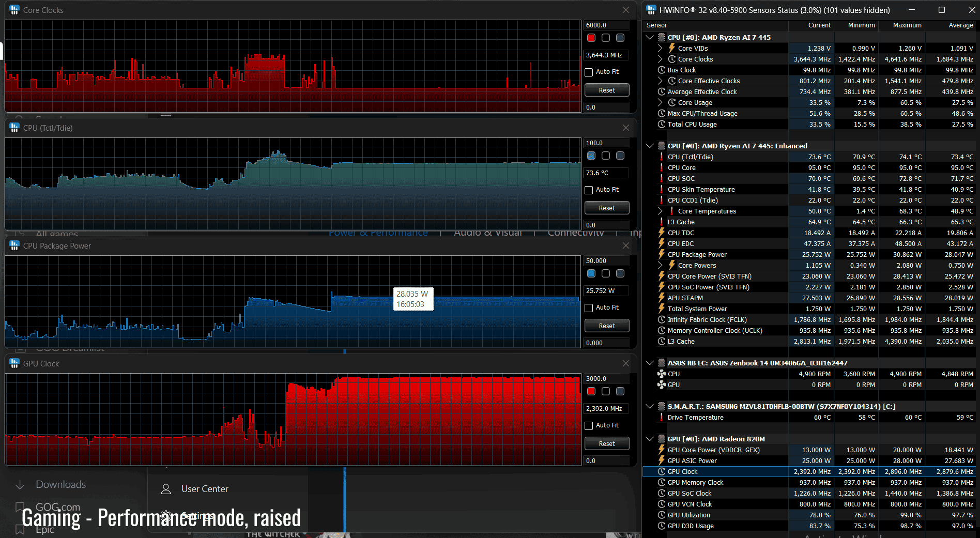Viewport: 980px width, 538px height.
Task: Open Downloads in the background launcher sidebar
Action: click(60, 484)
